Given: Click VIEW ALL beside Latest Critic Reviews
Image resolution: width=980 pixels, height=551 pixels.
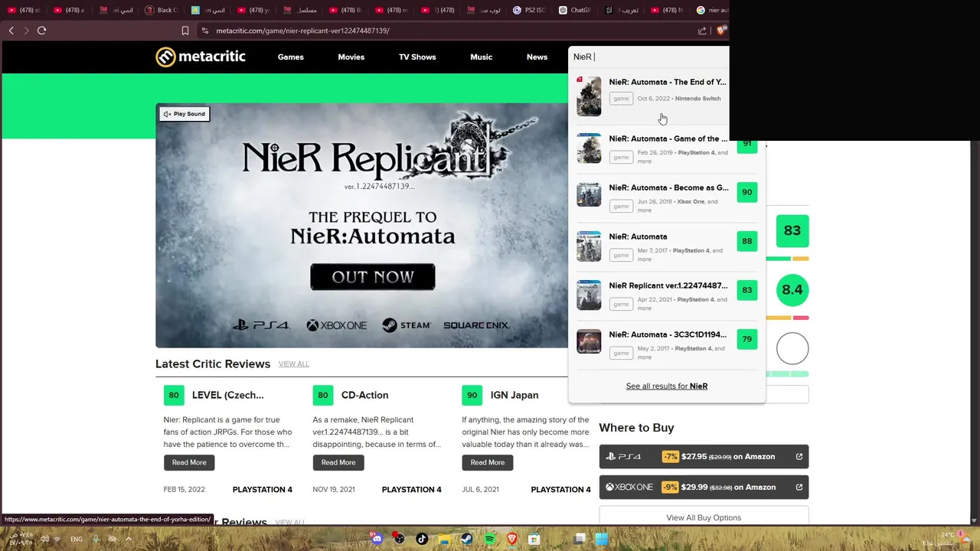Looking at the screenshot, I should coord(294,364).
